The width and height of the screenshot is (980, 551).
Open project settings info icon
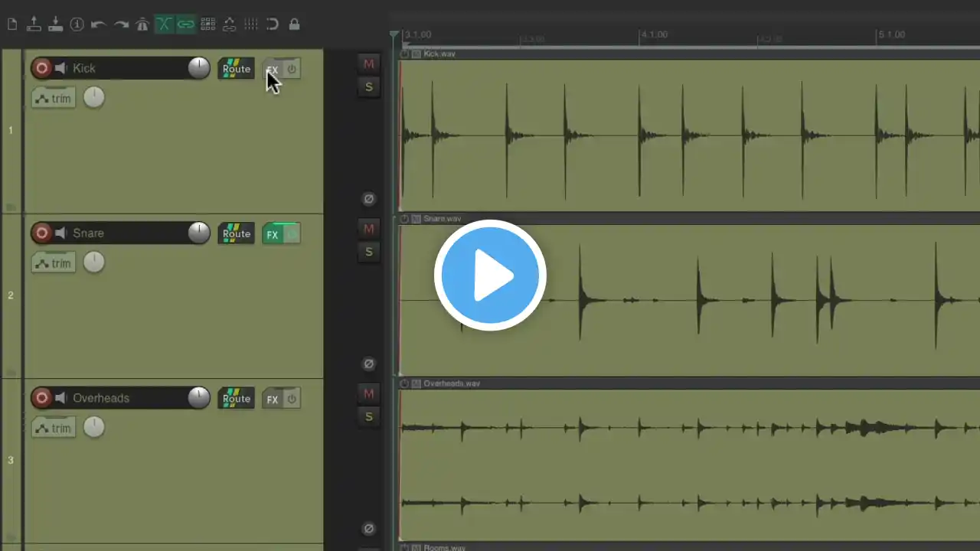tap(77, 24)
